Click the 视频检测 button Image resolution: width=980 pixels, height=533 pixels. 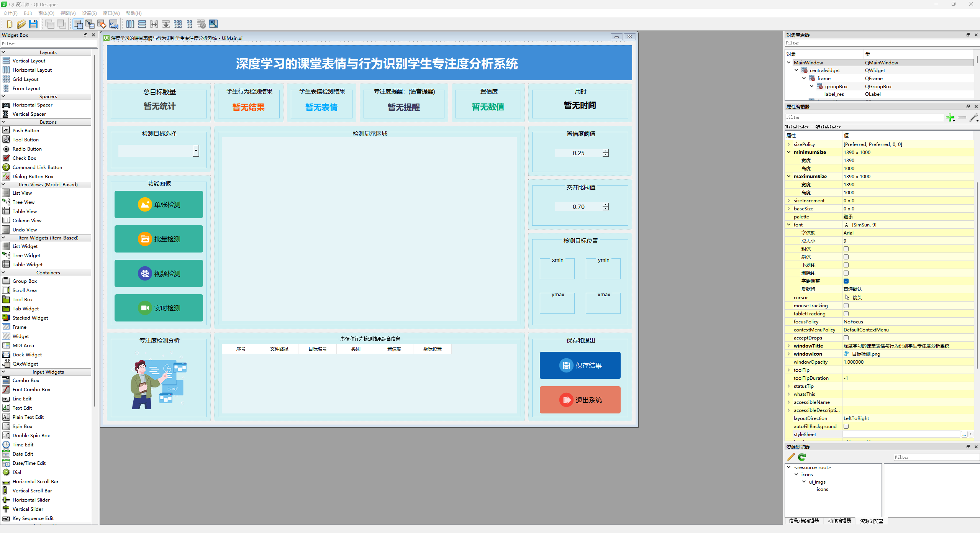pos(159,274)
